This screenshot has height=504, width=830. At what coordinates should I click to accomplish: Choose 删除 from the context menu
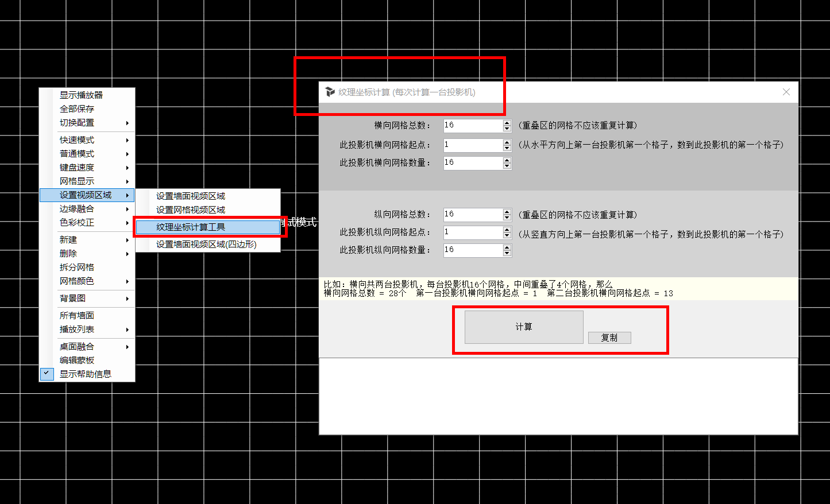[87, 254]
